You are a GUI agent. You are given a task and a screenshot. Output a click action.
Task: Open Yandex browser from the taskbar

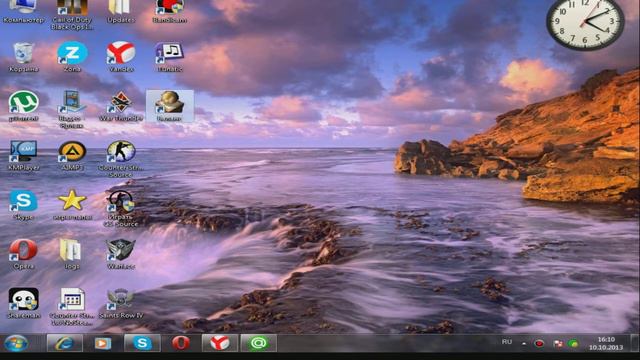[220, 343]
